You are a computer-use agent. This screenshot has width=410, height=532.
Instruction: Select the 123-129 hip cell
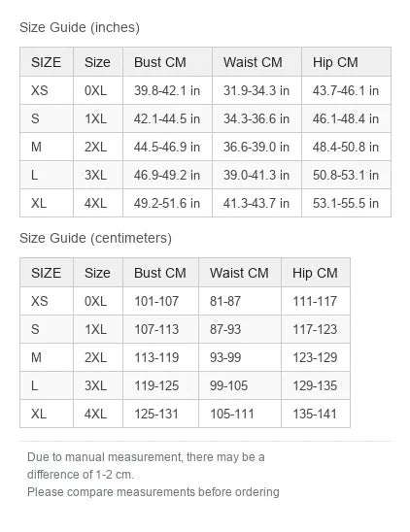tap(316, 357)
